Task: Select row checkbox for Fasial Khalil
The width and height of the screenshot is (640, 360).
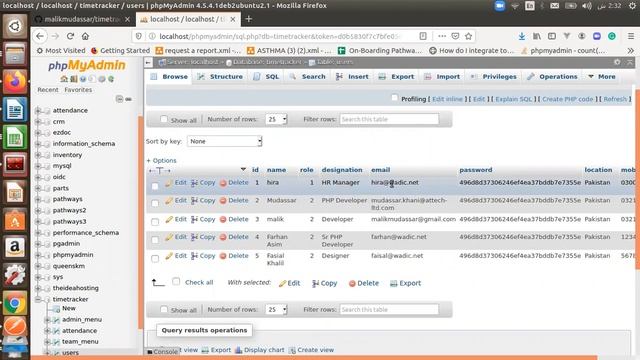Action: point(155,258)
